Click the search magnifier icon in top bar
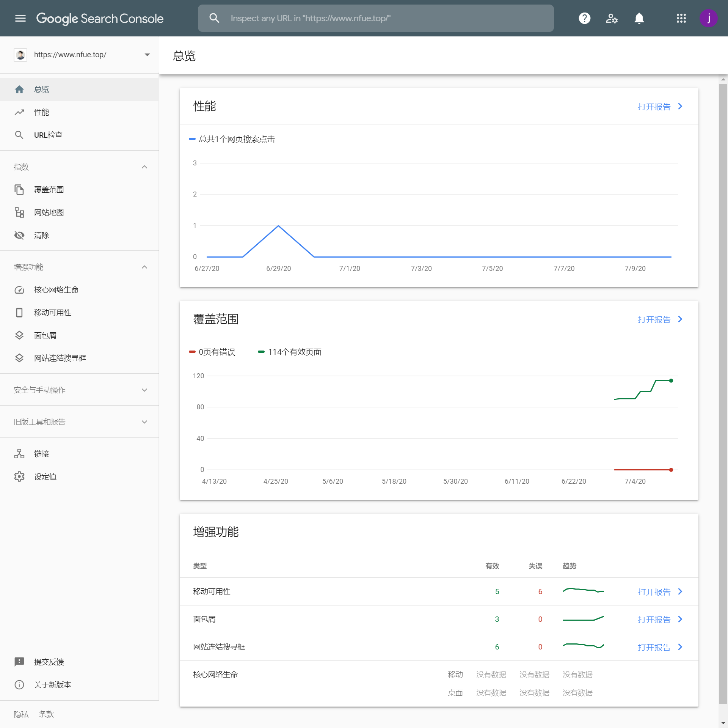The height and width of the screenshot is (728, 728). point(214,18)
